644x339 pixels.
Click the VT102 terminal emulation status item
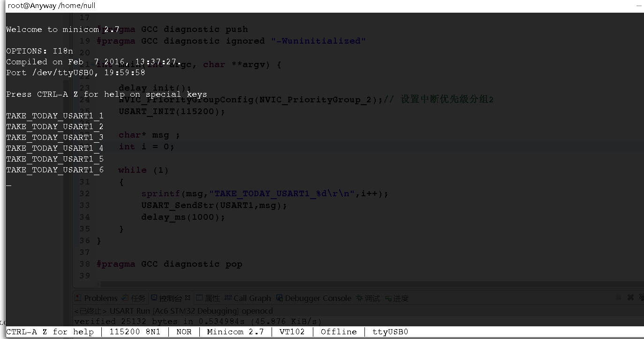pyautogui.click(x=292, y=332)
